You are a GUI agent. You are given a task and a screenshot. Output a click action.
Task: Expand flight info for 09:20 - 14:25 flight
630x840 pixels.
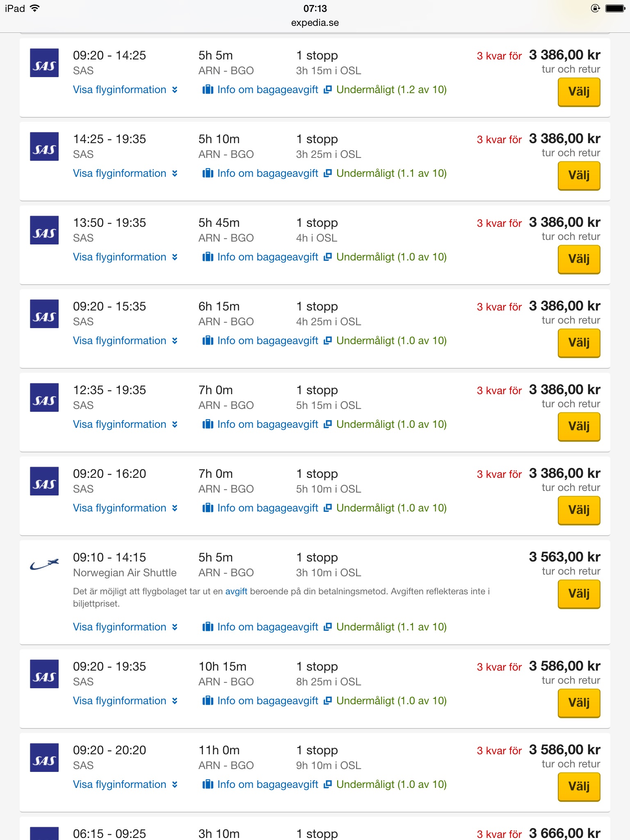(x=125, y=89)
